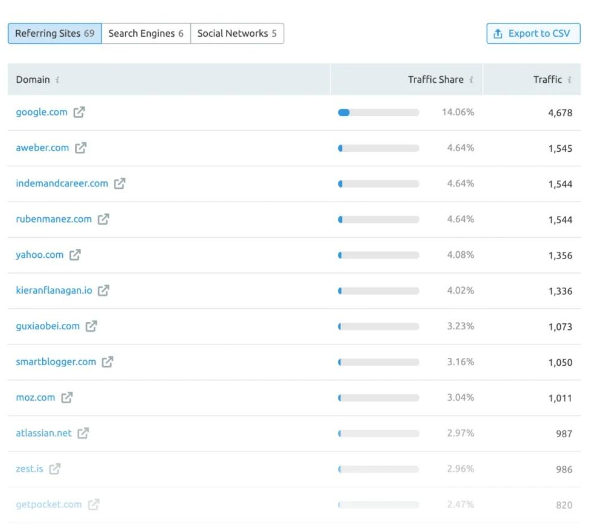The height and width of the screenshot is (531, 595).
Task: Select the 4.02% traffic share value
Action: click(x=461, y=290)
